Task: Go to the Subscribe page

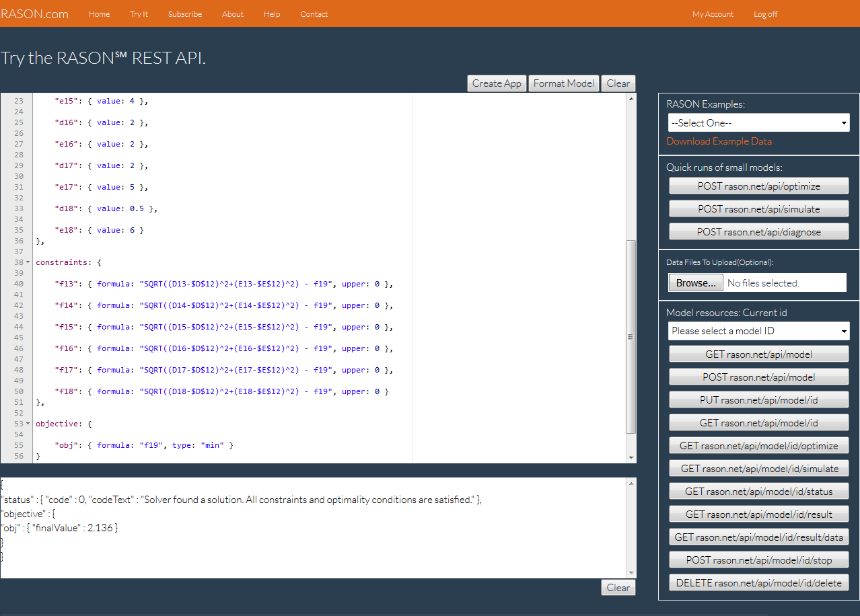Action: [x=185, y=14]
